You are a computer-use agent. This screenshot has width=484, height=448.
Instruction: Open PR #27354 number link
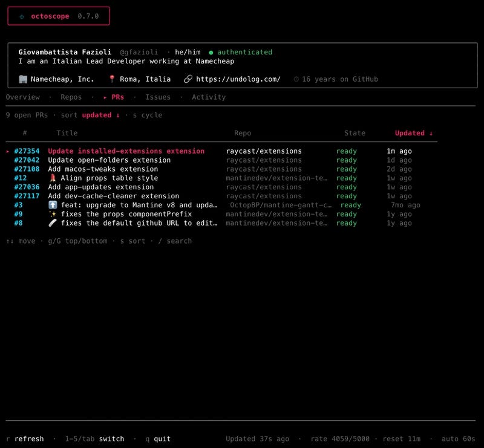(x=27, y=151)
